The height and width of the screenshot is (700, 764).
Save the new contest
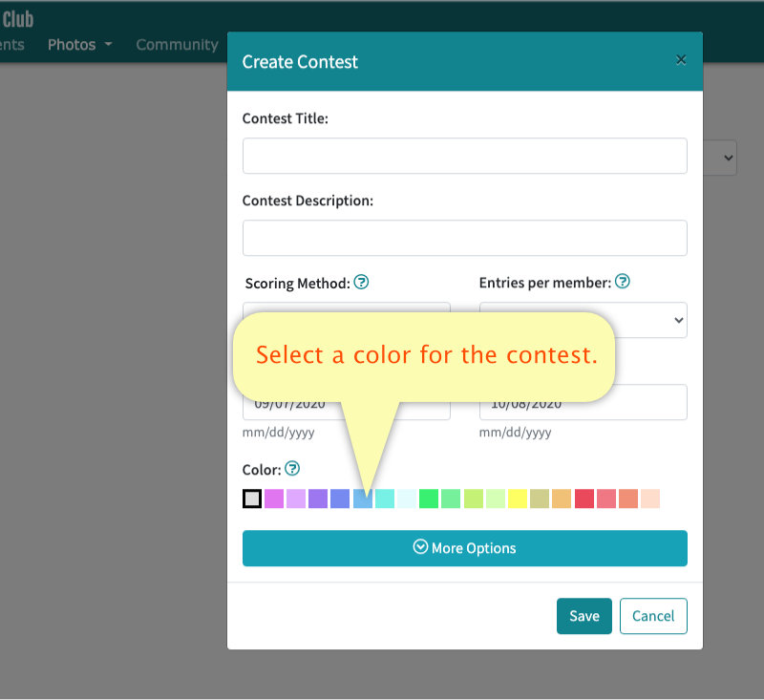coord(584,616)
